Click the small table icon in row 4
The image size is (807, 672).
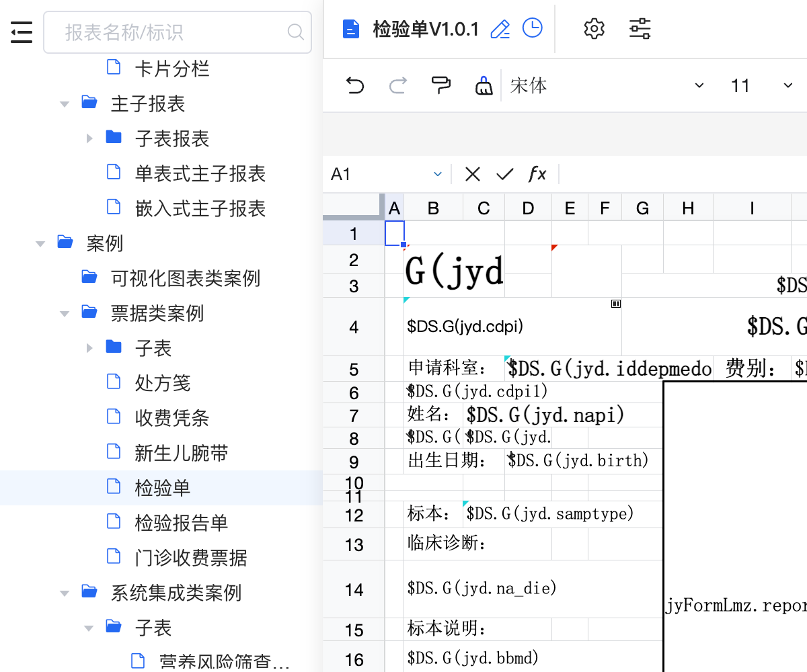tap(615, 304)
